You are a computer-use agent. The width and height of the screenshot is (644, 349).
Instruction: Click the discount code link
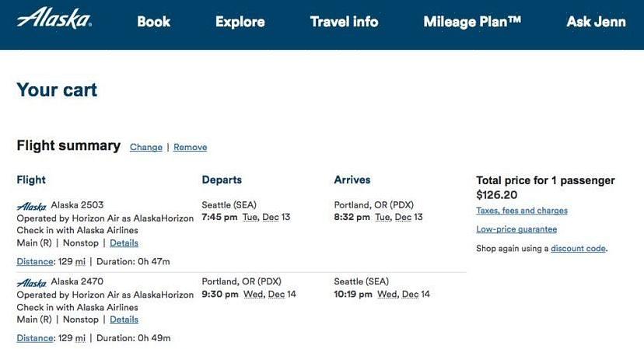point(579,249)
